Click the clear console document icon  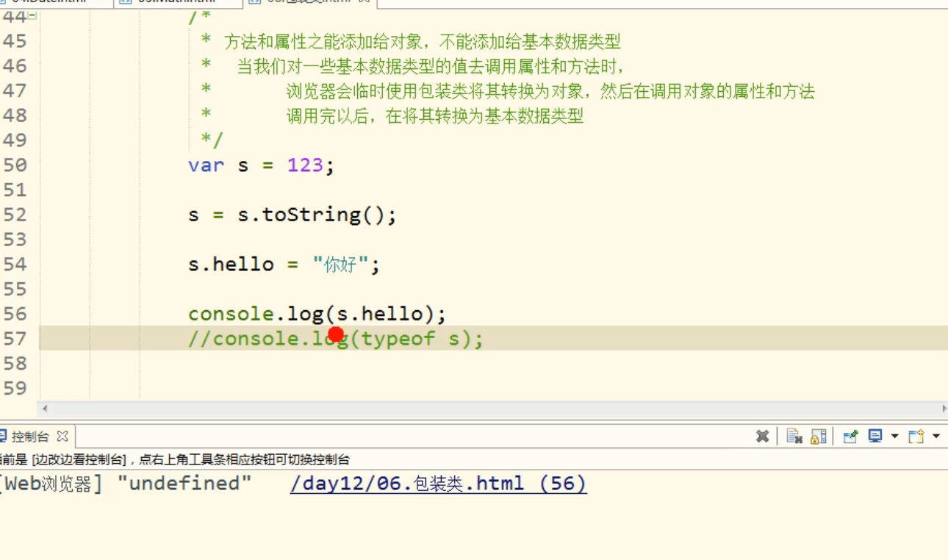[x=794, y=437]
